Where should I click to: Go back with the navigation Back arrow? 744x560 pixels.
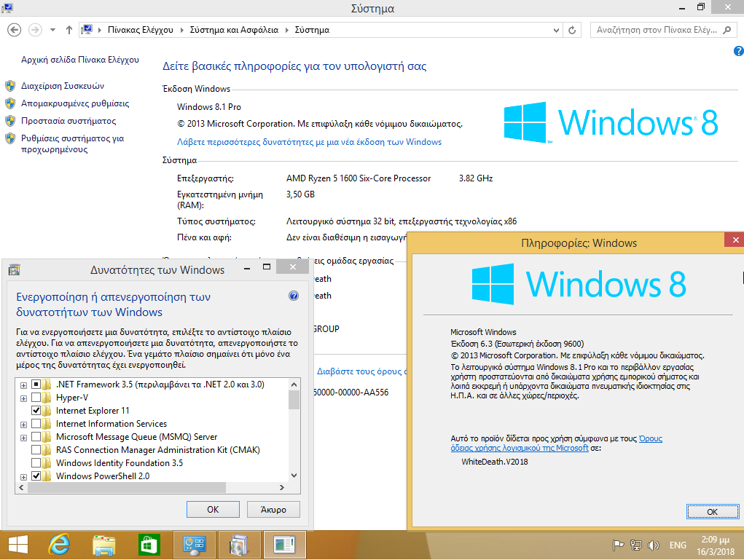(15, 30)
